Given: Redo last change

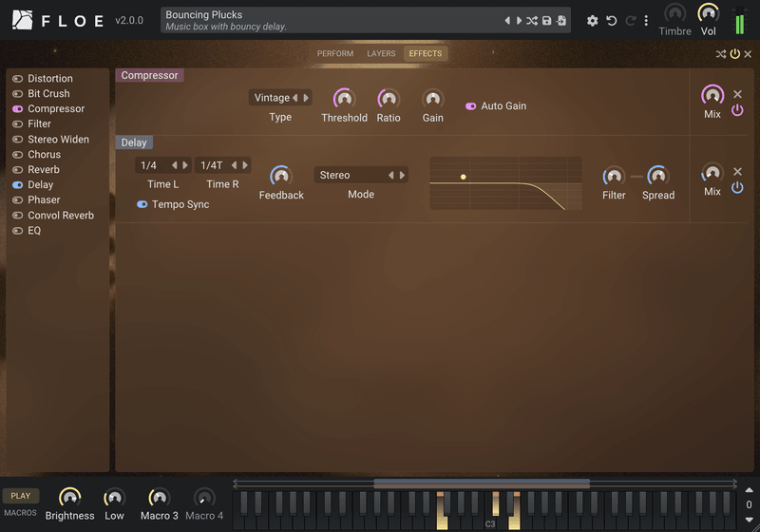Looking at the screenshot, I should point(630,20).
